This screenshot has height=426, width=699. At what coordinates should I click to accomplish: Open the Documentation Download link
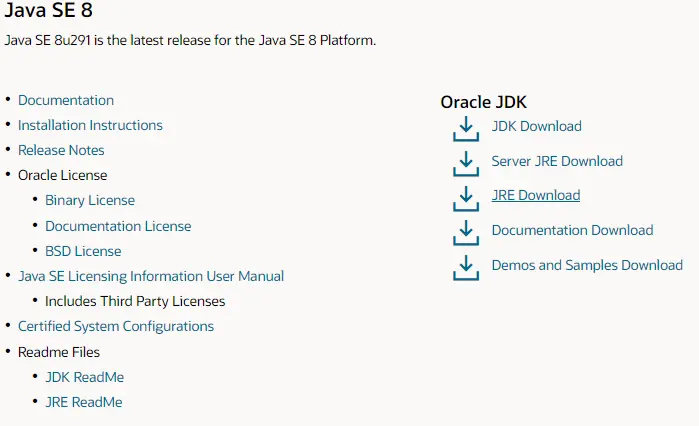pos(572,230)
